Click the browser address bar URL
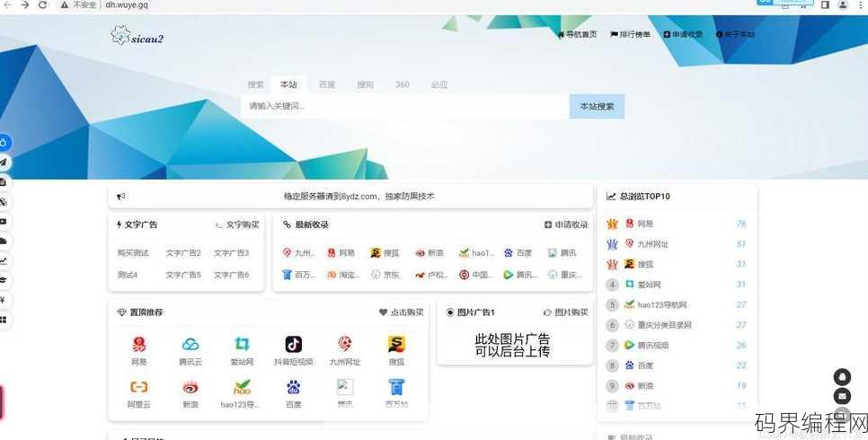The width and height of the screenshot is (868, 440). pos(127,5)
